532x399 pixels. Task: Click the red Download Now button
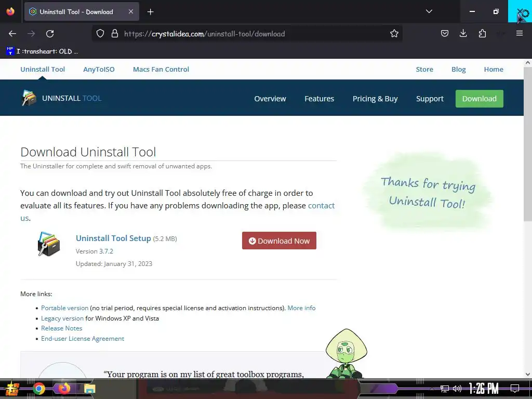click(279, 241)
